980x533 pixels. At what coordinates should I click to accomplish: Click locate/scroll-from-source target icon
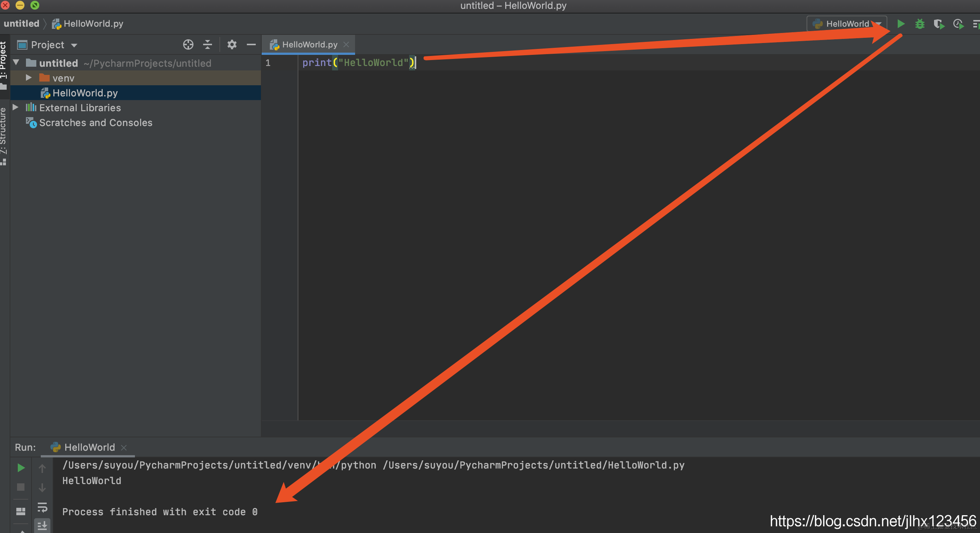click(188, 45)
